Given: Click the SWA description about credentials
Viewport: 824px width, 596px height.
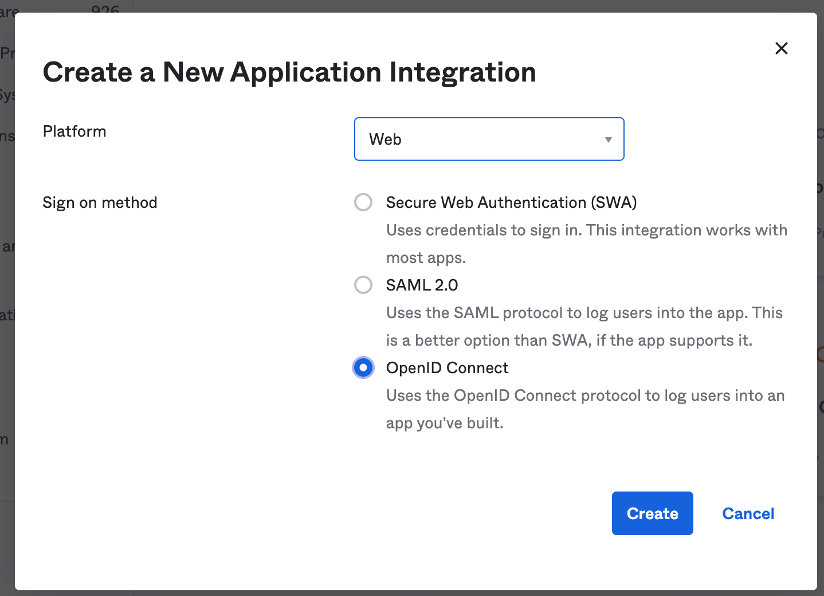Looking at the screenshot, I should pos(587,230).
